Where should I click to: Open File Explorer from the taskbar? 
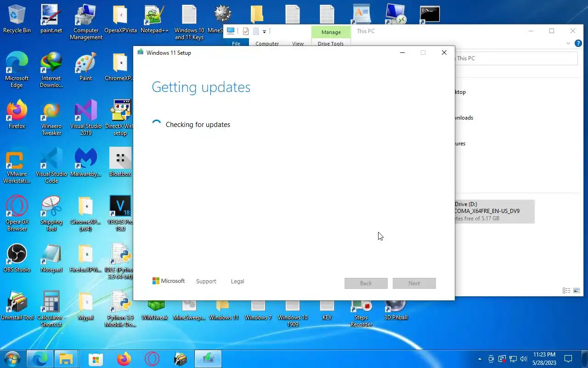click(x=67, y=359)
